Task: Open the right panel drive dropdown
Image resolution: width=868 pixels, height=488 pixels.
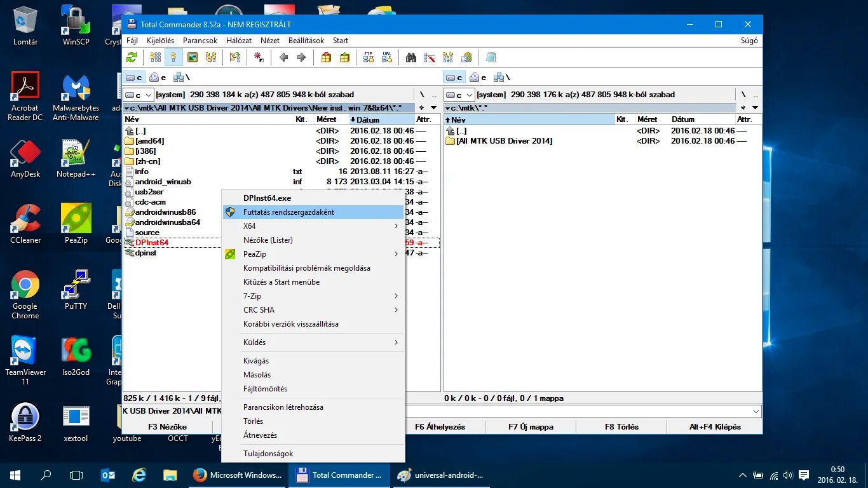Action: point(459,95)
